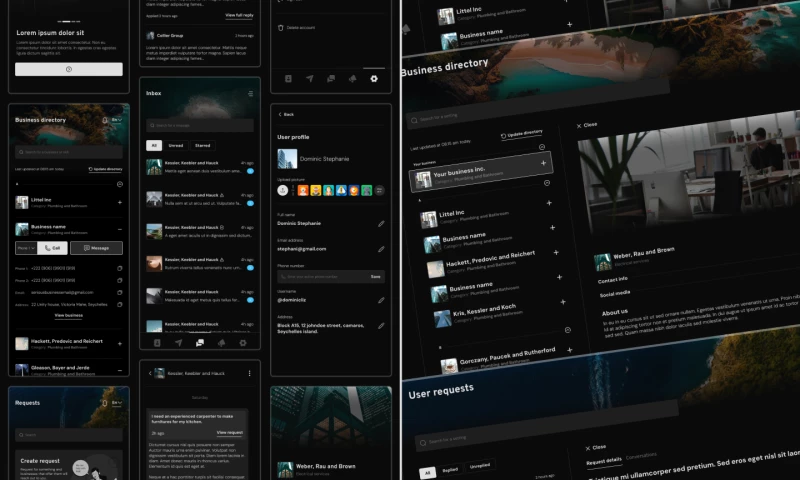Open the settings gear in Inbox bottom navigation
Screen dimensions: 800x480
(242, 342)
